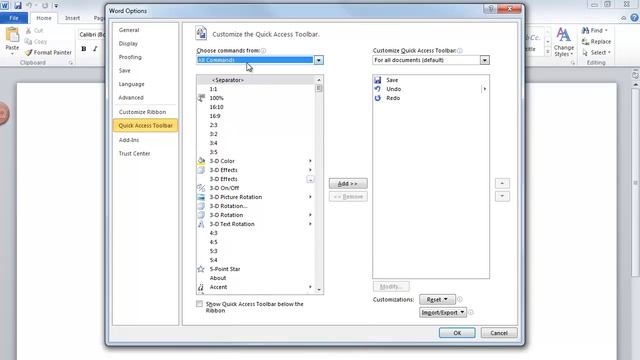Open the Clipboard group dialog launcher
This screenshot has height=360, width=640.
(x=71, y=63)
